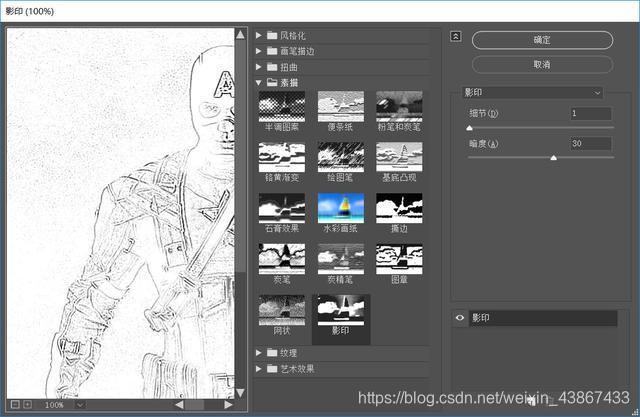
Task: Hide the 影印 effect layer eye
Action: [x=460, y=318]
